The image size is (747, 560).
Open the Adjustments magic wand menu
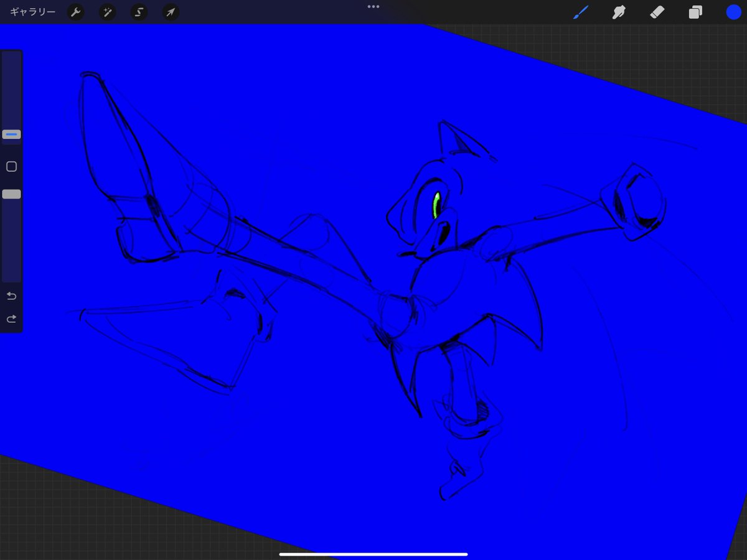(108, 12)
